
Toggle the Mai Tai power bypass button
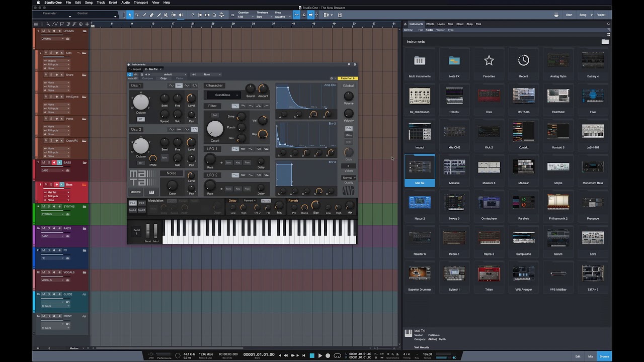point(130,74)
